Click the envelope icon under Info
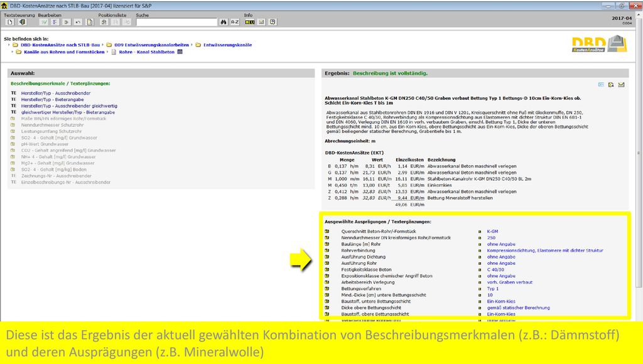 click(261, 22)
